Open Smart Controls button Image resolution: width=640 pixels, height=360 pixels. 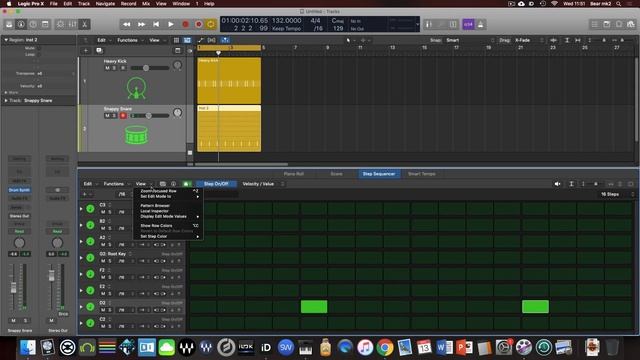tap(60, 24)
